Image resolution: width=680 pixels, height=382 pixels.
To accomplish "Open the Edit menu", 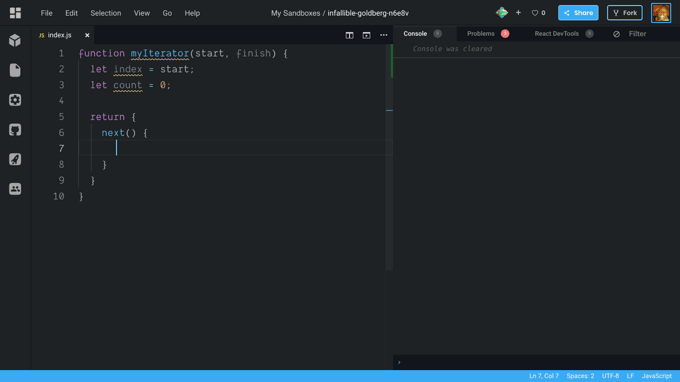I will click(x=72, y=13).
